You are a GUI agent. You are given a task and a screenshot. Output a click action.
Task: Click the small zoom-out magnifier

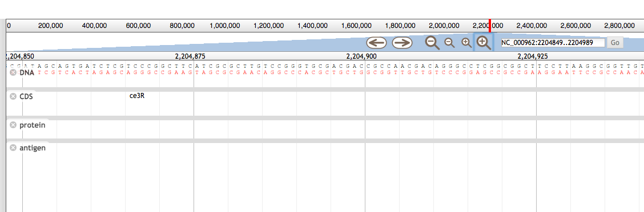450,43
